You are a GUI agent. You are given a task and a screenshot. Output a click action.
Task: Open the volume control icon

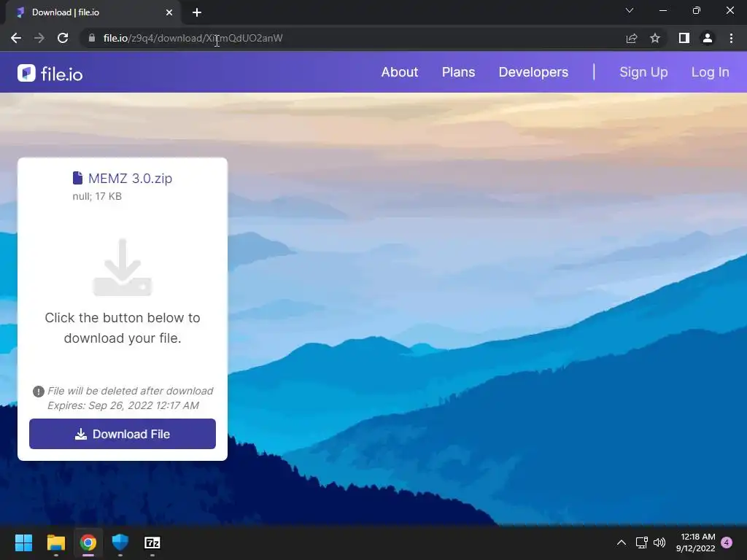659,542
